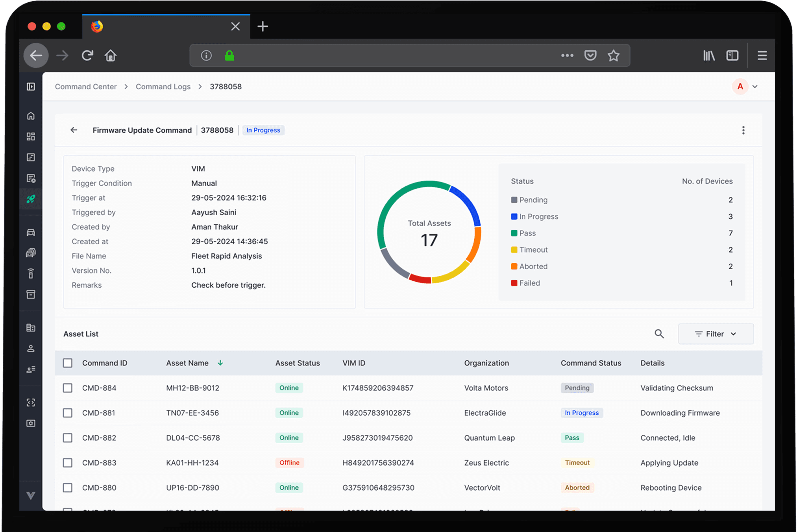Select all rows with header checkbox

68,363
